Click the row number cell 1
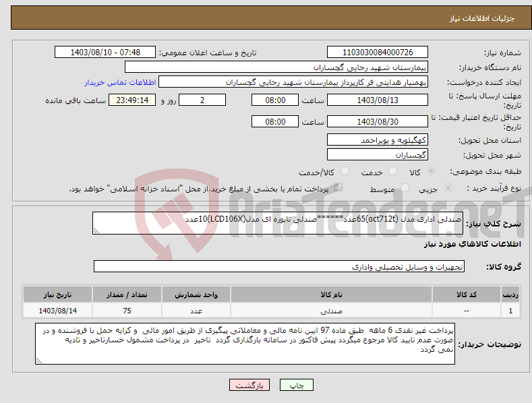 pyautogui.click(x=510, y=311)
